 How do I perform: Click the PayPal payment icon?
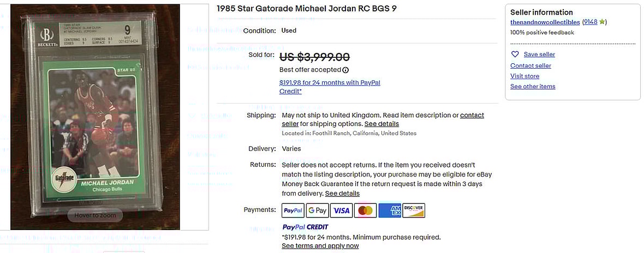pyautogui.click(x=293, y=210)
